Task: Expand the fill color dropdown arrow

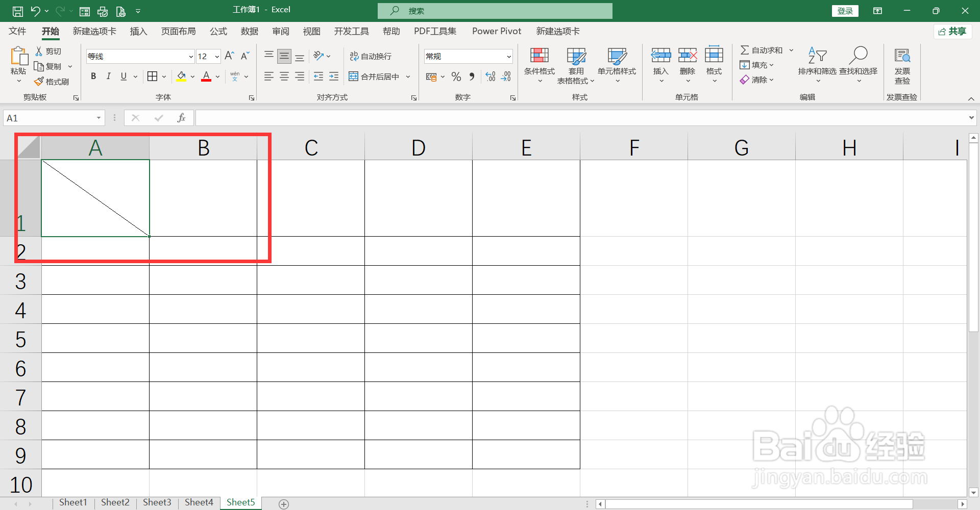Action: tap(192, 77)
